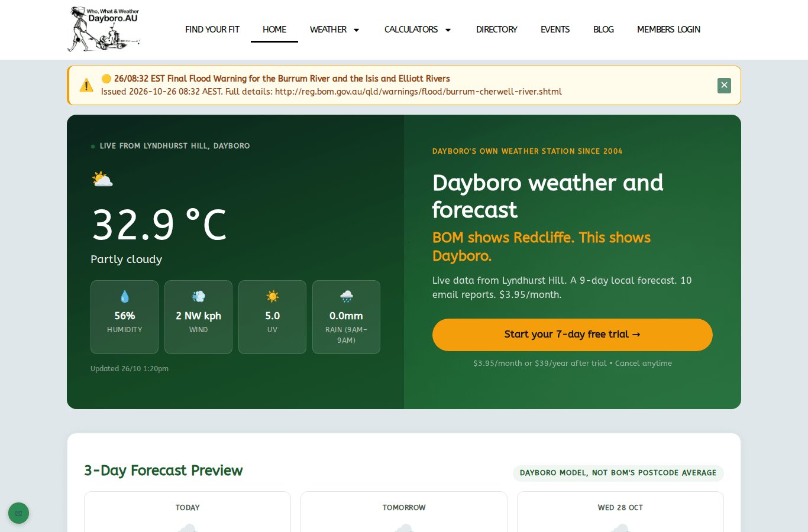
Task: Click the 5.0 UV value
Action: click(x=273, y=316)
